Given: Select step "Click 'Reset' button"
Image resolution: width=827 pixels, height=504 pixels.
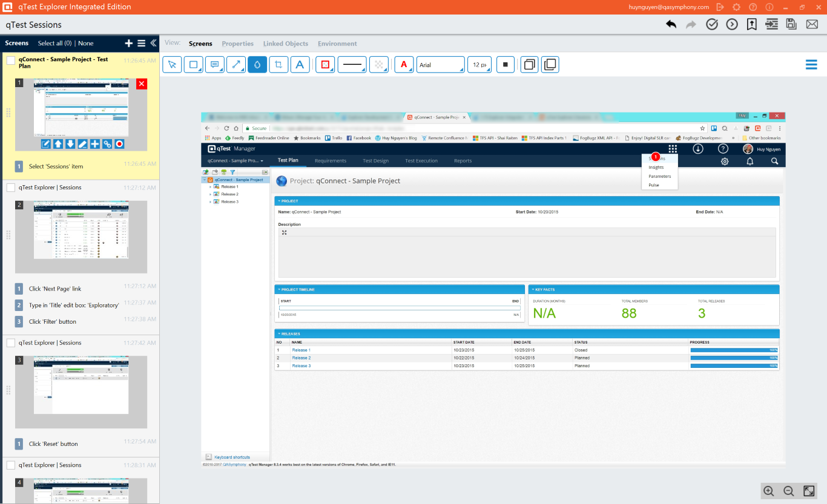Looking at the screenshot, I should [53, 443].
